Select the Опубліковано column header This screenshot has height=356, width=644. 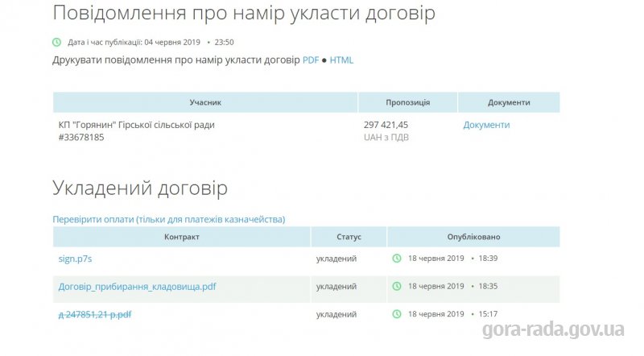click(473, 237)
